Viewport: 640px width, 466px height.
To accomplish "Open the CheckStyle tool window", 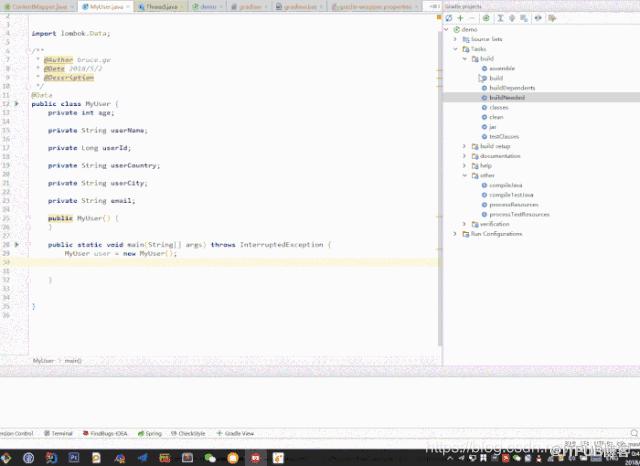I will (188, 433).
